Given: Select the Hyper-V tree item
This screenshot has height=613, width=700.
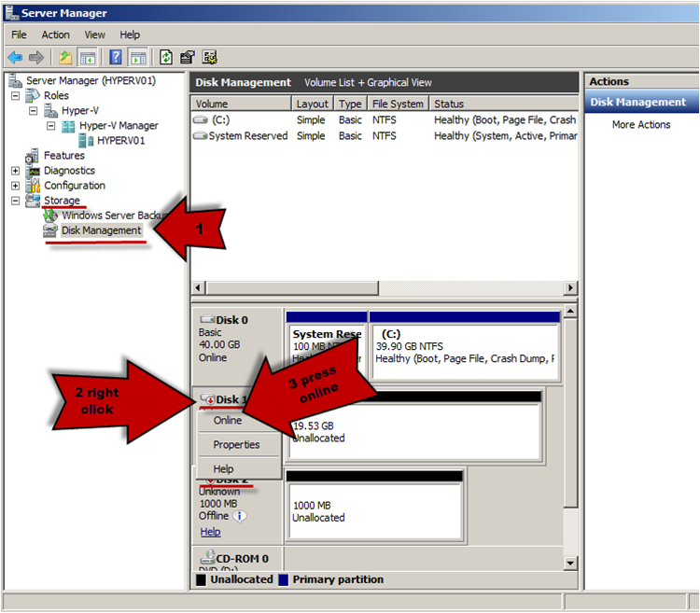Looking at the screenshot, I should tap(80, 111).
